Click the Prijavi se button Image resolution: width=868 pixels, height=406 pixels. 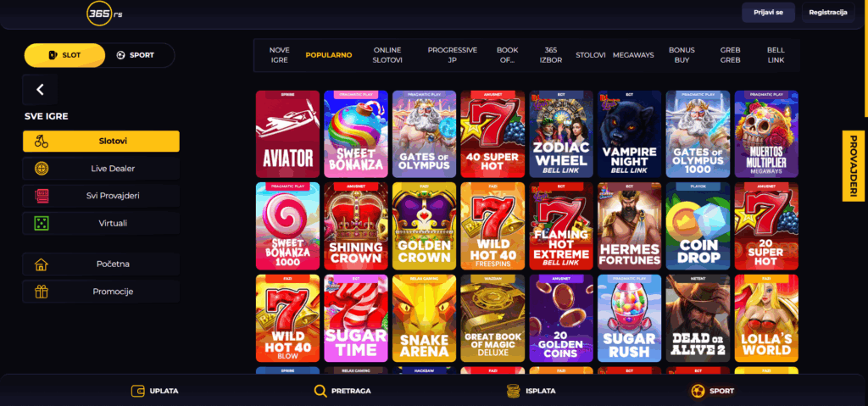tap(768, 12)
